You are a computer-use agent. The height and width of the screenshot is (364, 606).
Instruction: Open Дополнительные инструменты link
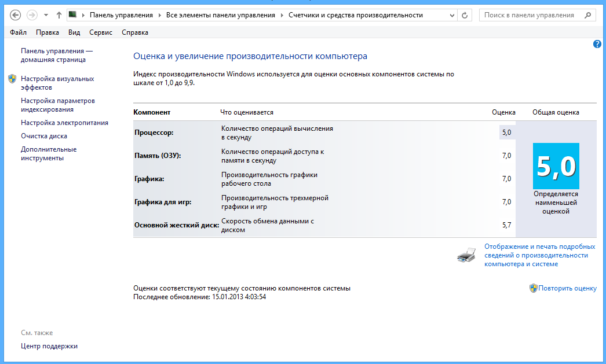49,153
